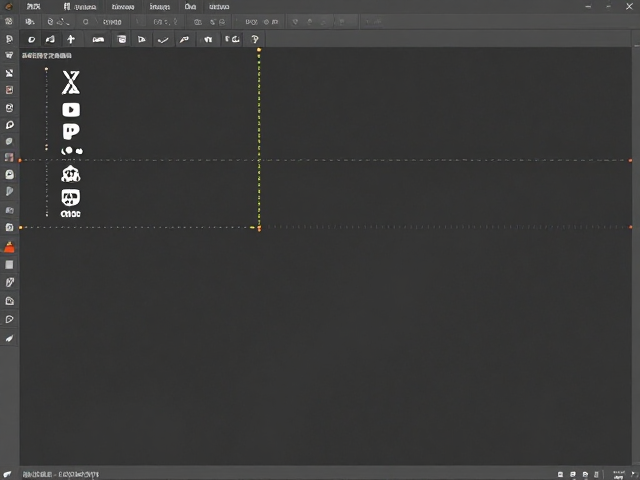
Task: Click the red-orange icon in left sidebar
Action: pyautogui.click(x=9, y=247)
